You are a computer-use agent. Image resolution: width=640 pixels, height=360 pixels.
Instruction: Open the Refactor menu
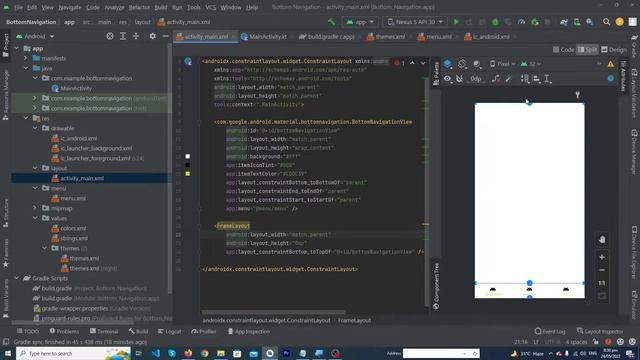(x=139, y=7)
